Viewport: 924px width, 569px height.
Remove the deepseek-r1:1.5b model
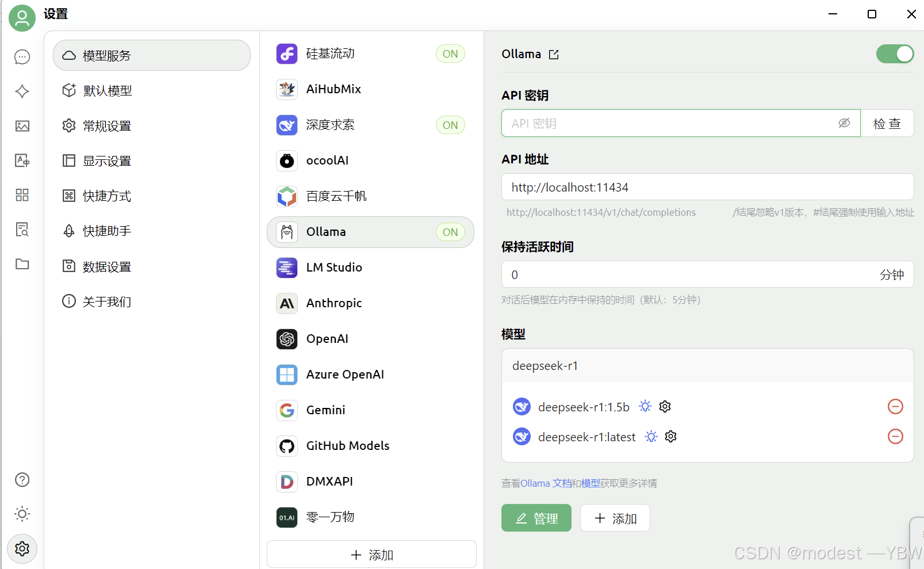click(895, 407)
